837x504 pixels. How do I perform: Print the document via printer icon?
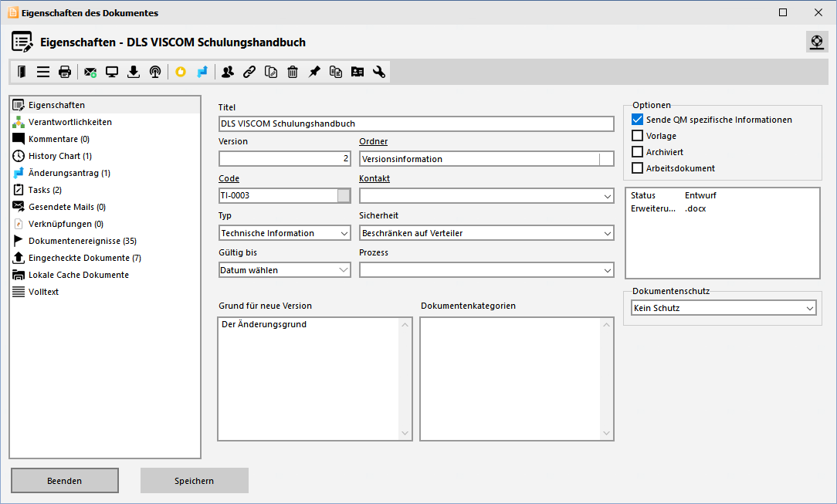(x=65, y=72)
